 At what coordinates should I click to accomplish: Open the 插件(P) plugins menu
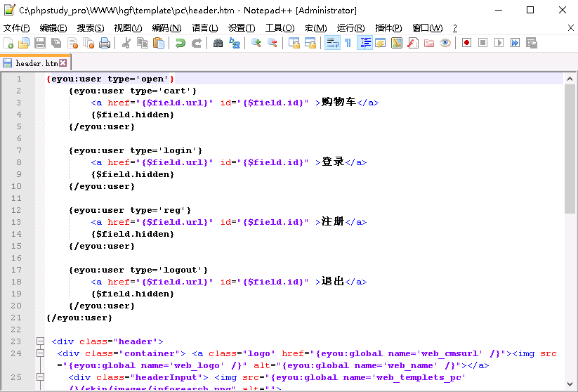388,28
